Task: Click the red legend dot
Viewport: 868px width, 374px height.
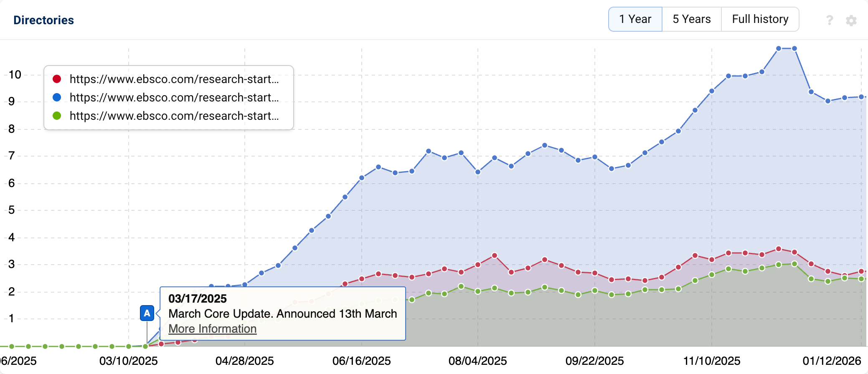Action: coord(57,79)
